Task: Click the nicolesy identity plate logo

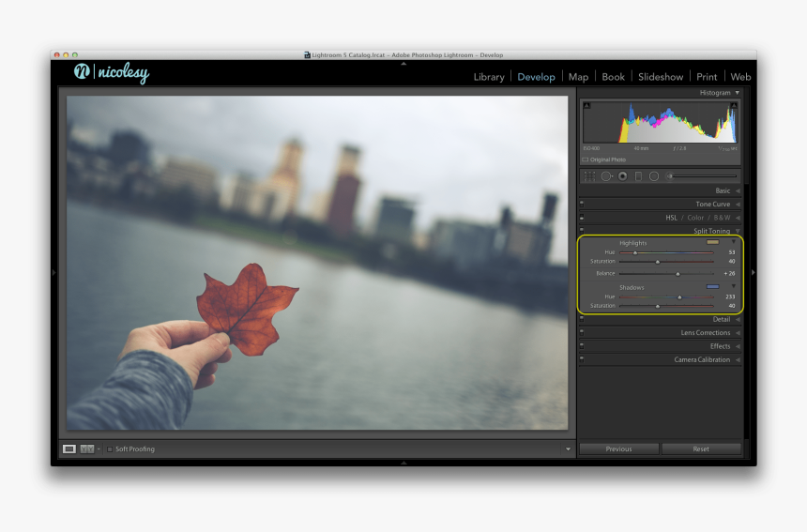Action: pyautogui.click(x=111, y=72)
